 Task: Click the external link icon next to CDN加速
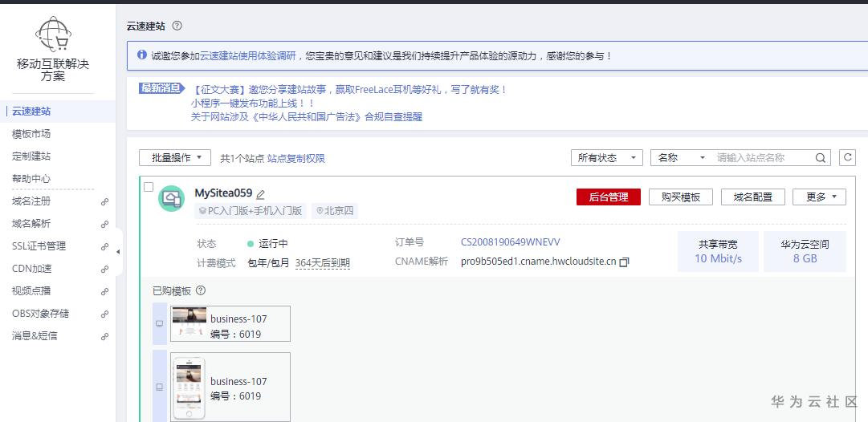[104, 270]
